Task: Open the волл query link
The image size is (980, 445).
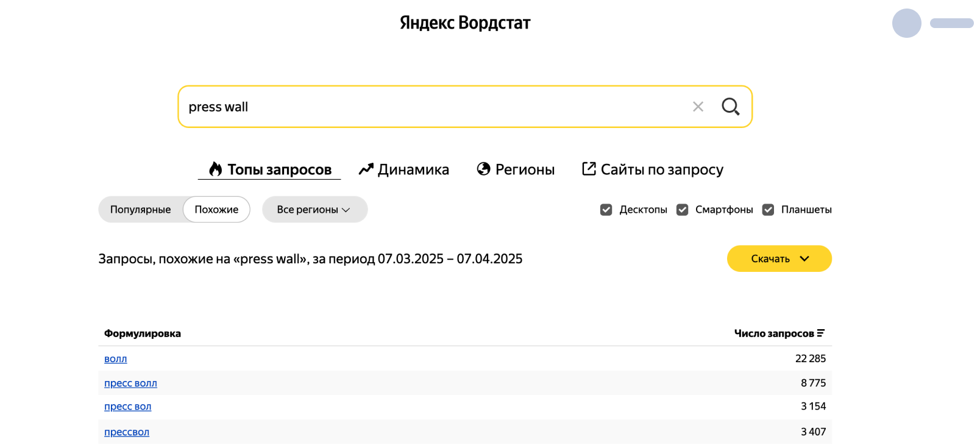Action: pos(115,358)
